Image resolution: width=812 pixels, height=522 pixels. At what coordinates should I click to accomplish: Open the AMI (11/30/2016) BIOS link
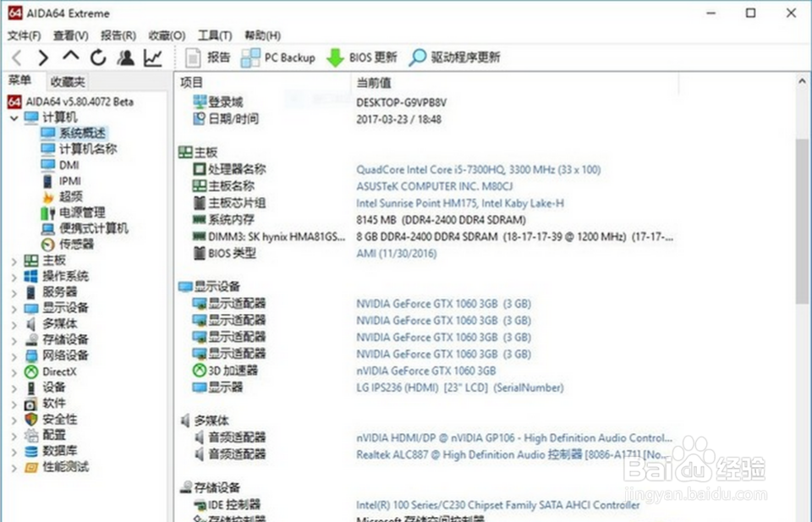point(396,254)
